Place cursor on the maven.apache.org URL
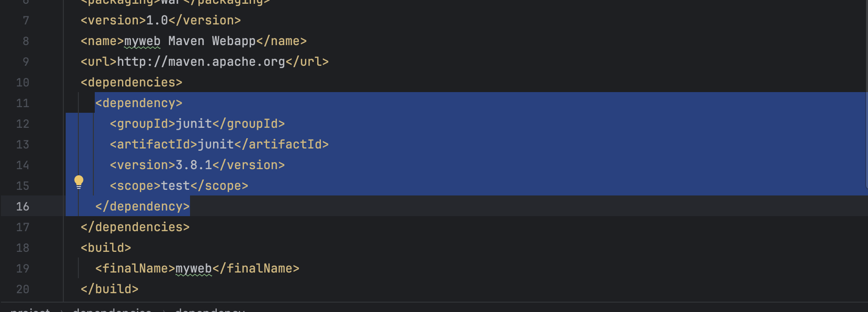The height and width of the screenshot is (312, 868). [201, 62]
